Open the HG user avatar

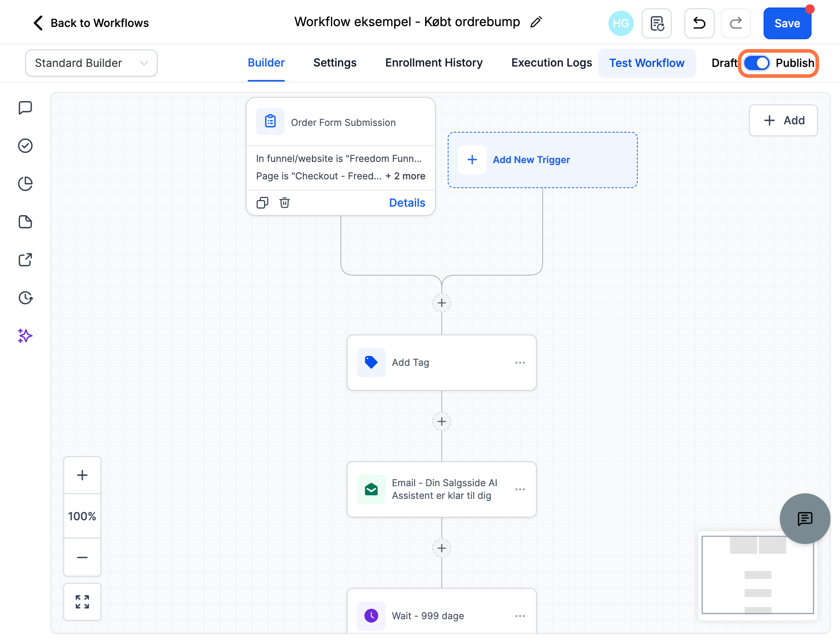click(x=621, y=23)
